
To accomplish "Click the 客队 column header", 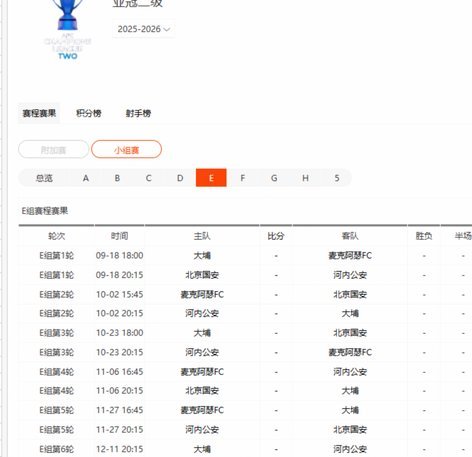I will click(x=350, y=236).
